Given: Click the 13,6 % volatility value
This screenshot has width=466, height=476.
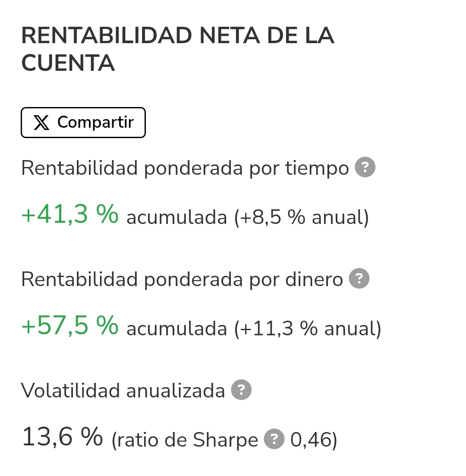Looking at the screenshot, I should (x=62, y=437).
